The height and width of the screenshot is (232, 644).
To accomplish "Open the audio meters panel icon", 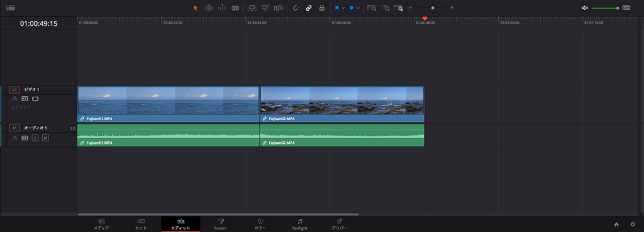I will point(638,8).
